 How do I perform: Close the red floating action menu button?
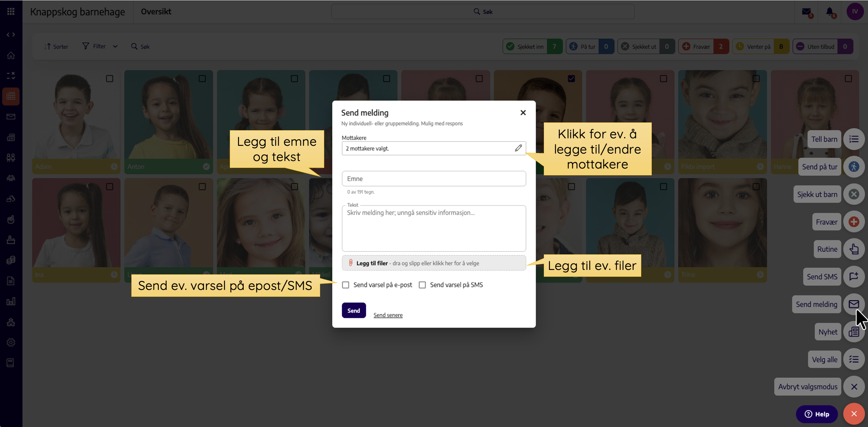tap(854, 414)
